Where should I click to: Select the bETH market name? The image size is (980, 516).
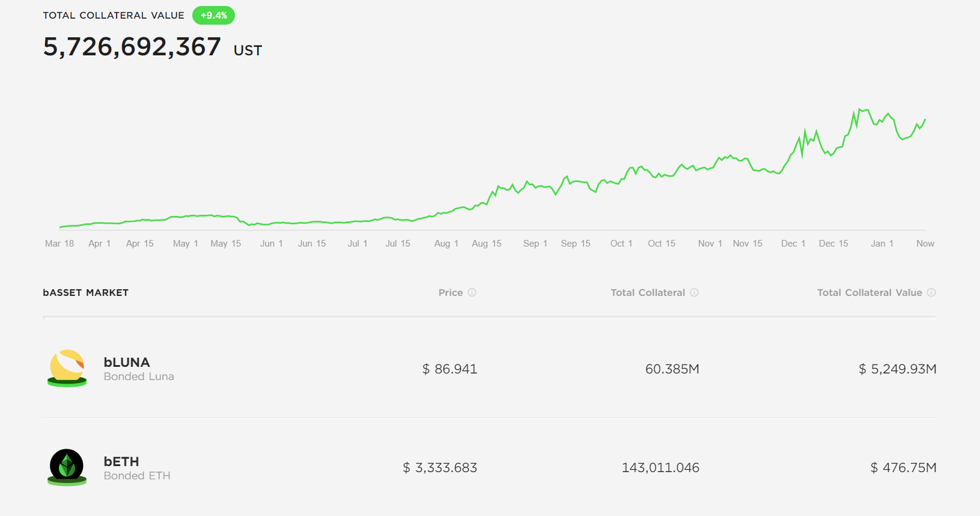[x=121, y=461]
